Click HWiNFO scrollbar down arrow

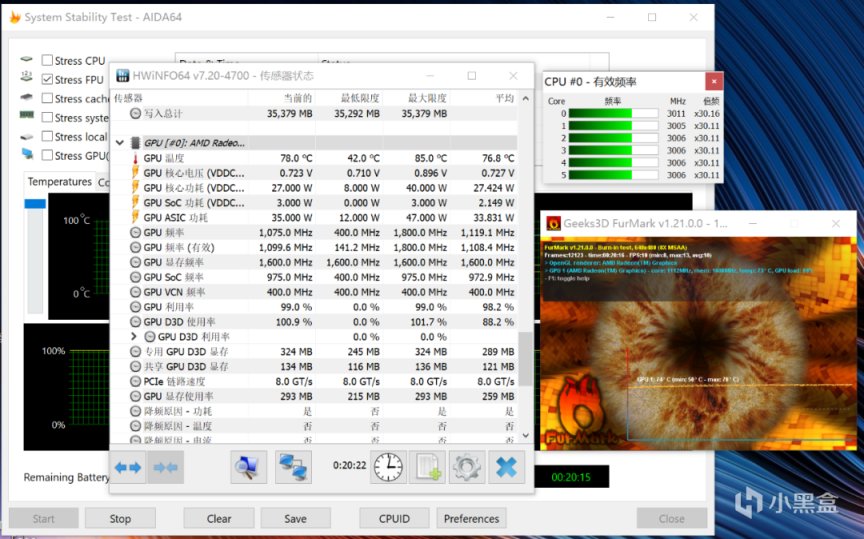526,435
